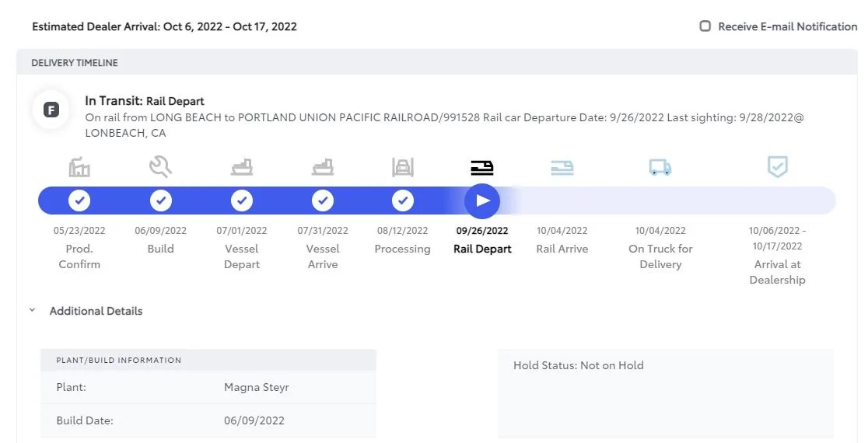The height and width of the screenshot is (443, 868).
Task: Click the On Truck for Delivery icon
Action: (x=660, y=167)
